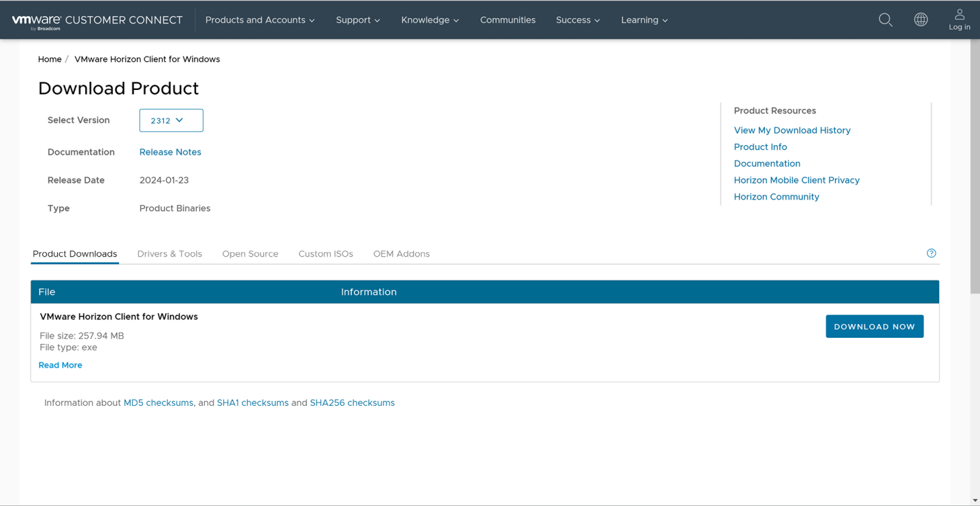This screenshot has height=506, width=980.
Task: Expand the Support dropdown
Action: [357, 20]
